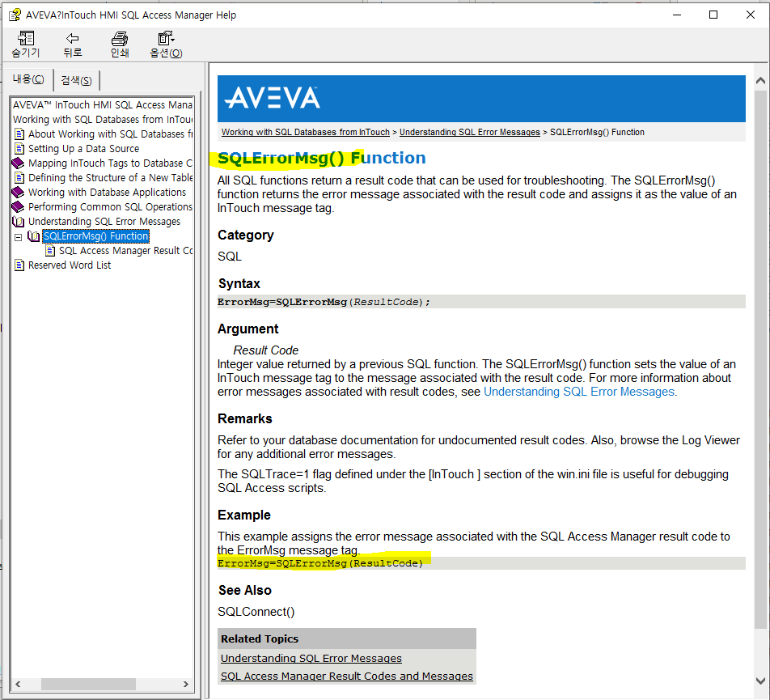Screen dimensions: 770x700
Task: Click purple book icon of Performing Common SQL Operations
Action: click(18, 207)
